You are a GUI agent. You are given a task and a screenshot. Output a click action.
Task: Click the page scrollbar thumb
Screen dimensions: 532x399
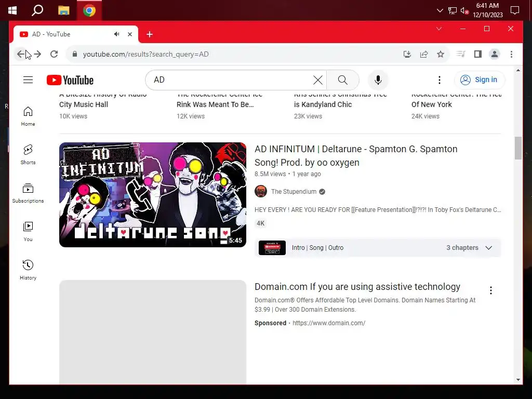point(518,148)
